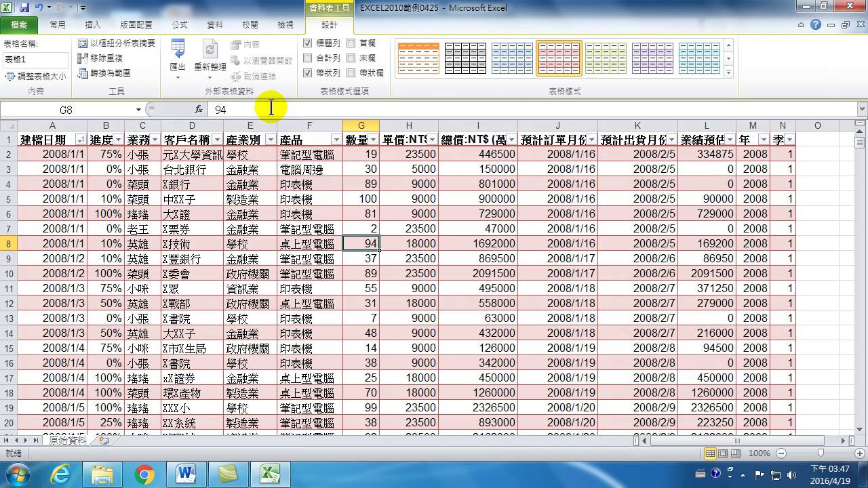Image resolution: width=868 pixels, height=488 pixels.
Task: Open File Explorer folder from the taskbar
Action: 102,474
